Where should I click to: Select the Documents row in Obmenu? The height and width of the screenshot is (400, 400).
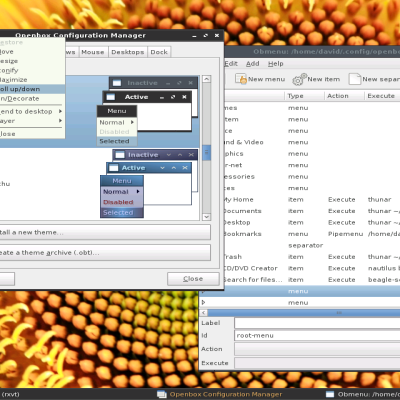point(312,211)
